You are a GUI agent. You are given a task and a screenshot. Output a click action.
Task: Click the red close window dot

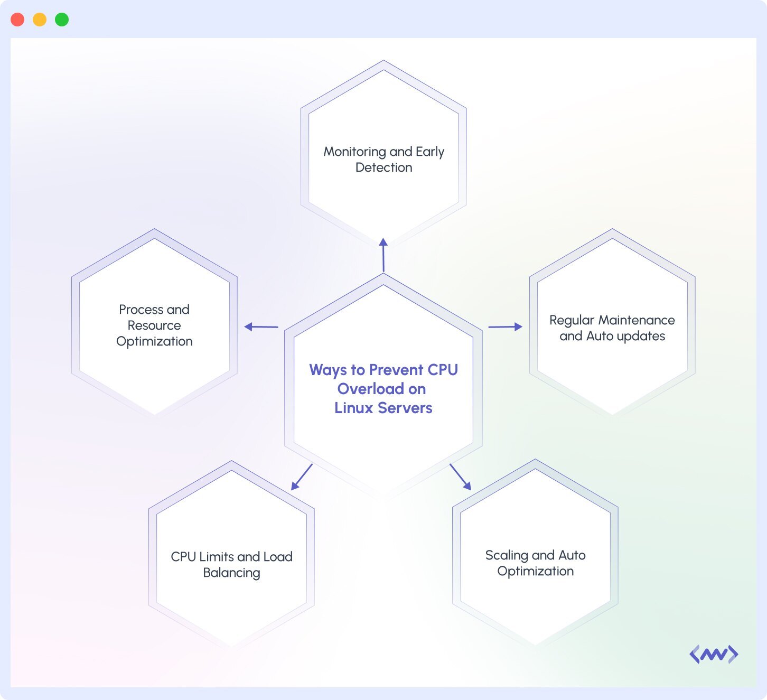point(17,20)
